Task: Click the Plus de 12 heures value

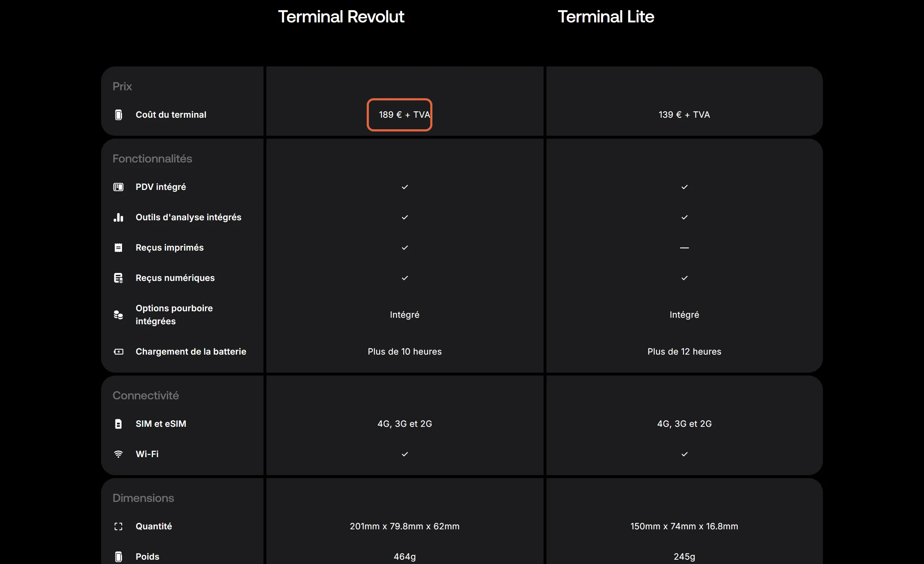Action: (684, 352)
